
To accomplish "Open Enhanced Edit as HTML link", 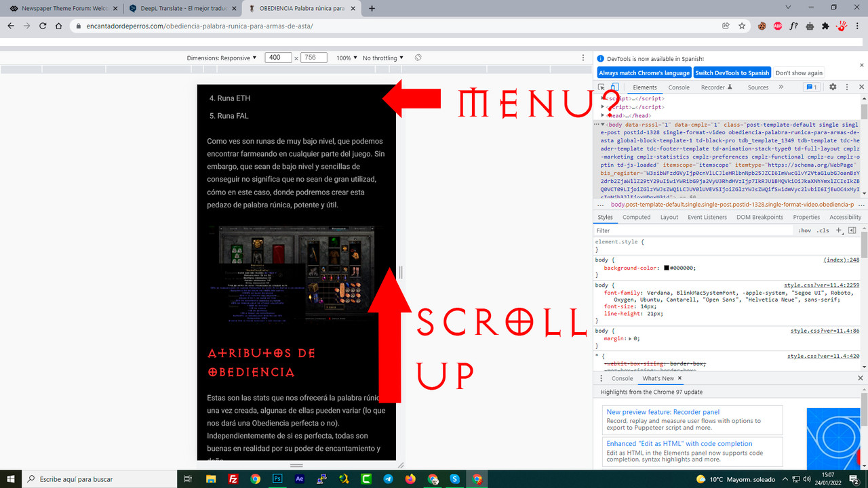I will [x=679, y=444].
